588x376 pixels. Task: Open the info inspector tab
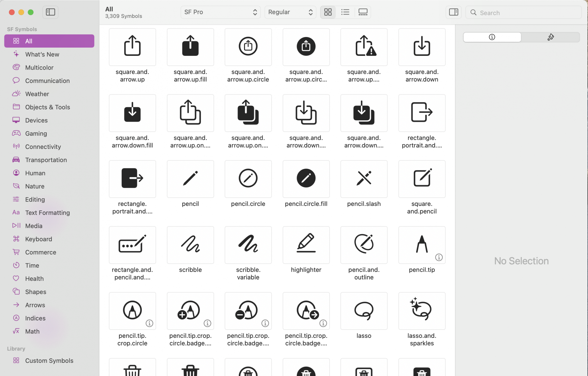point(492,37)
